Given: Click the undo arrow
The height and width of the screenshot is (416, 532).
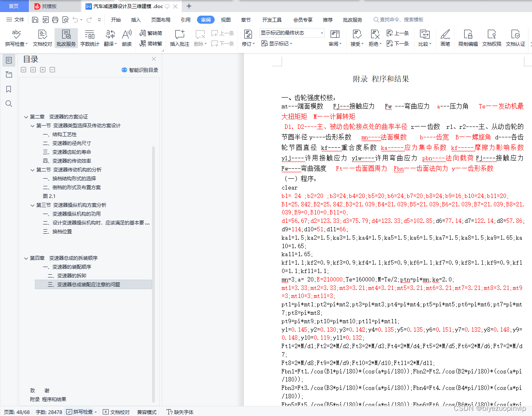Looking at the screenshot, I should [75, 20].
